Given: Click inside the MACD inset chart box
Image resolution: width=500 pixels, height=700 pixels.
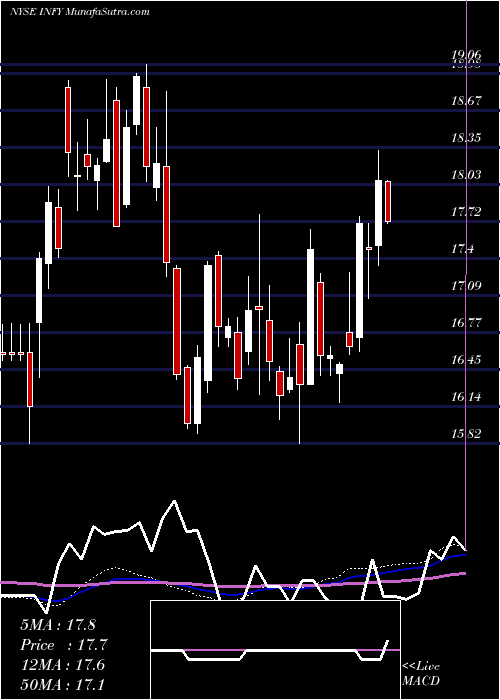Looking at the screenshot, I should tap(275, 650).
